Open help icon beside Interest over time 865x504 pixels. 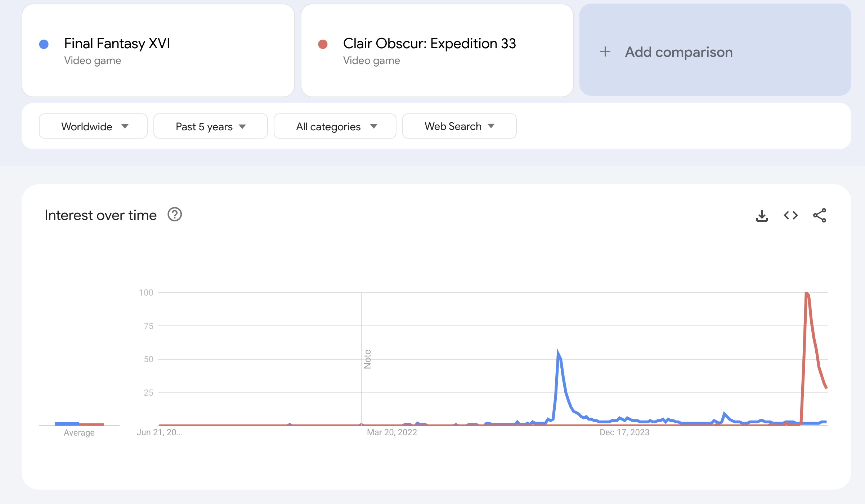[x=175, y=215]
